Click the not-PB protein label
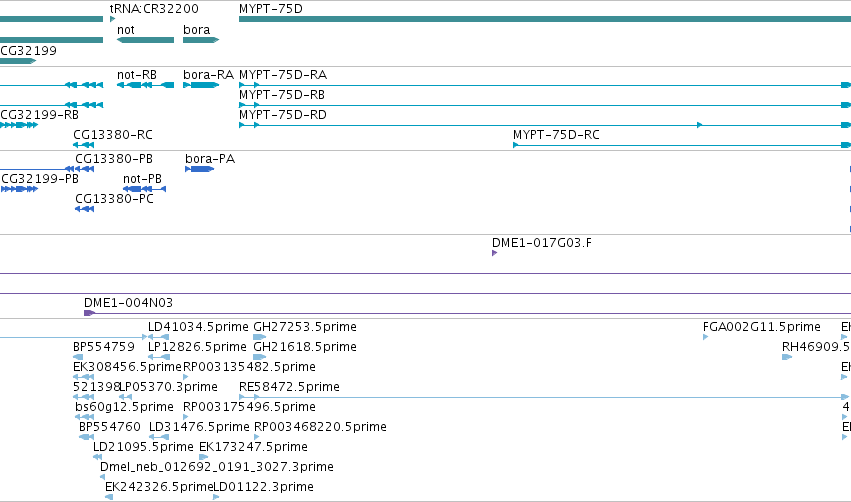The image size is (851, 502). click(x=142, y=179)
